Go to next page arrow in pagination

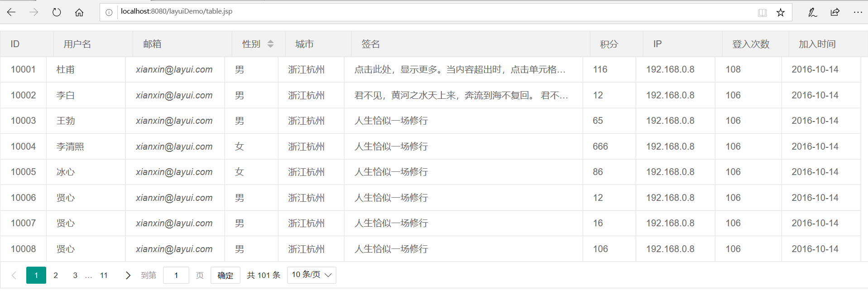128,275
